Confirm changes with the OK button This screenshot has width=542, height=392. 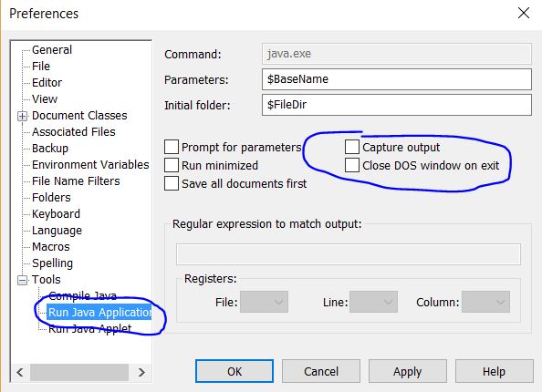(235, 371)
